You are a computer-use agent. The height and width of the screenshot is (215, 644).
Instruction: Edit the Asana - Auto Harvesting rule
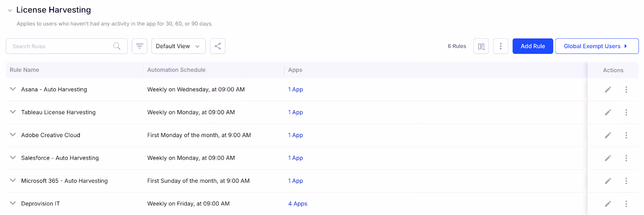click(x=608, y=90)
